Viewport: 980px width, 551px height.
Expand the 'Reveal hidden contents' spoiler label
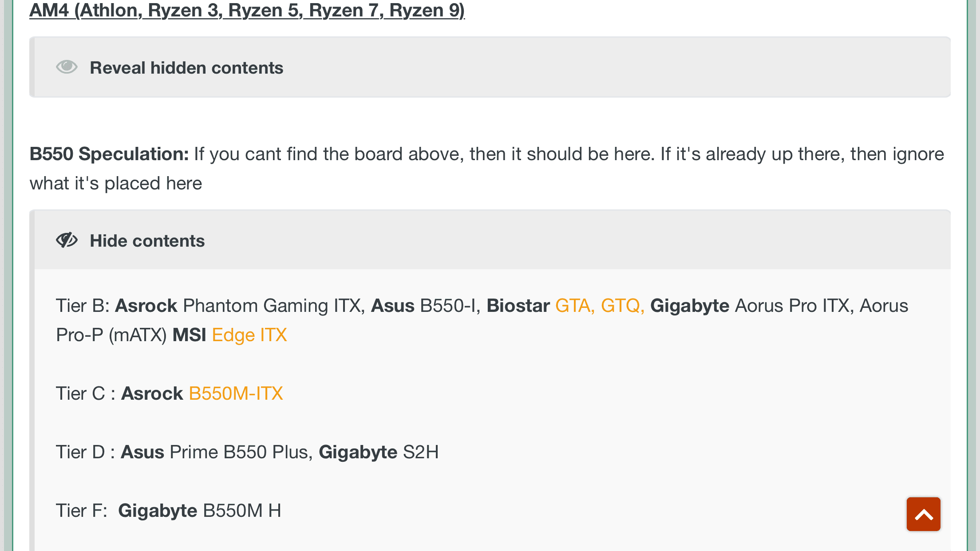point(186,68)
